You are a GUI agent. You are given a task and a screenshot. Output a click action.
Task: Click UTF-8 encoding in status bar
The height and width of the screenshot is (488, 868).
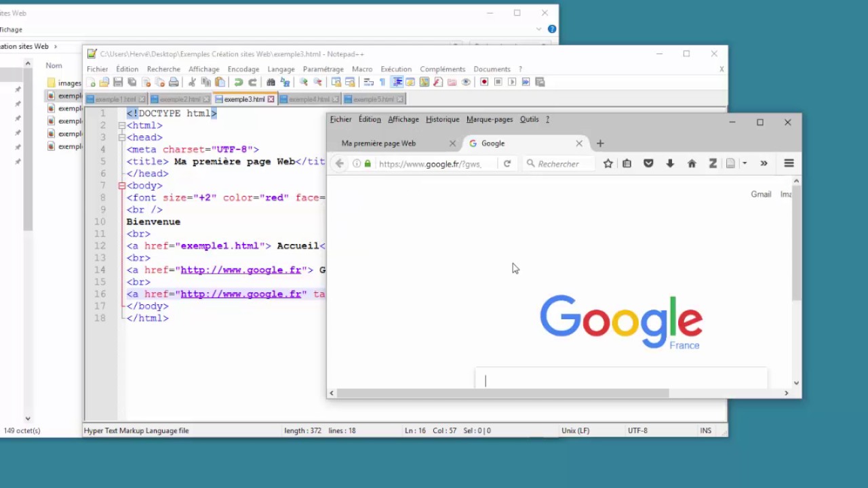(637, 430)
